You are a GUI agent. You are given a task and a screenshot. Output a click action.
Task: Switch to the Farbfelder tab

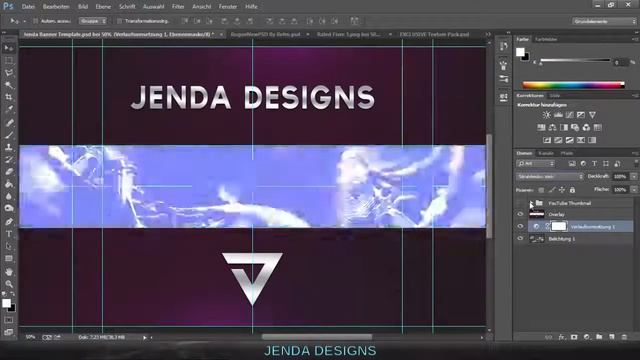point(546,40)
